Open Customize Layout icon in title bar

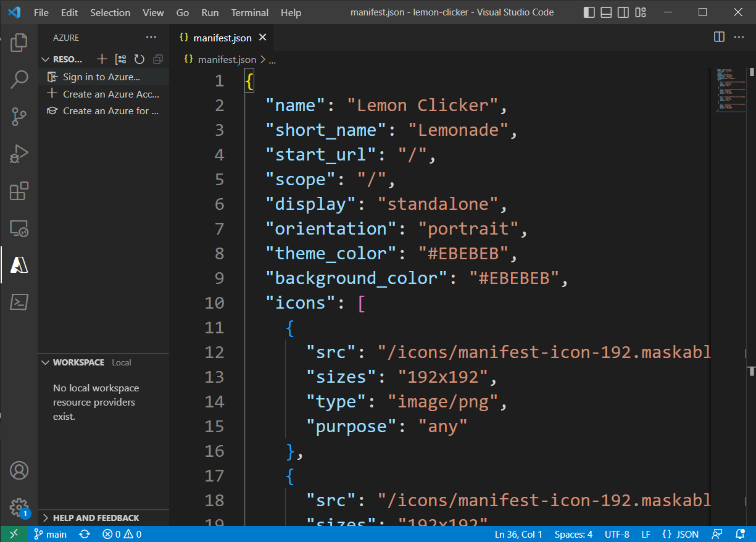click(x=641, y=12)
